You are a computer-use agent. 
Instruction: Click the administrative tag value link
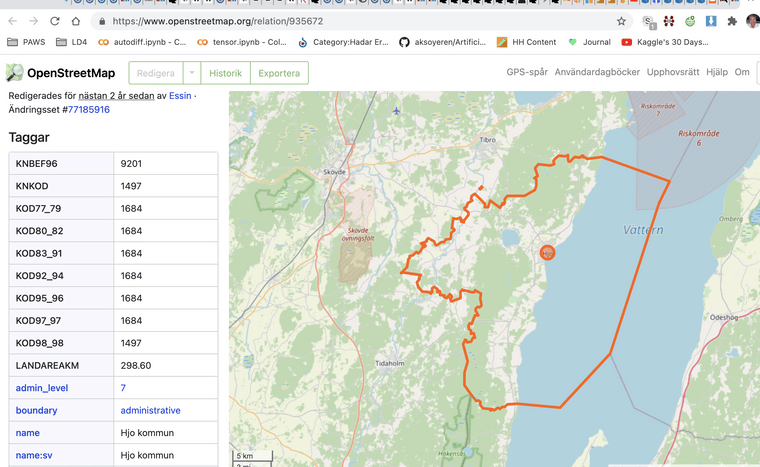(150, 411)
